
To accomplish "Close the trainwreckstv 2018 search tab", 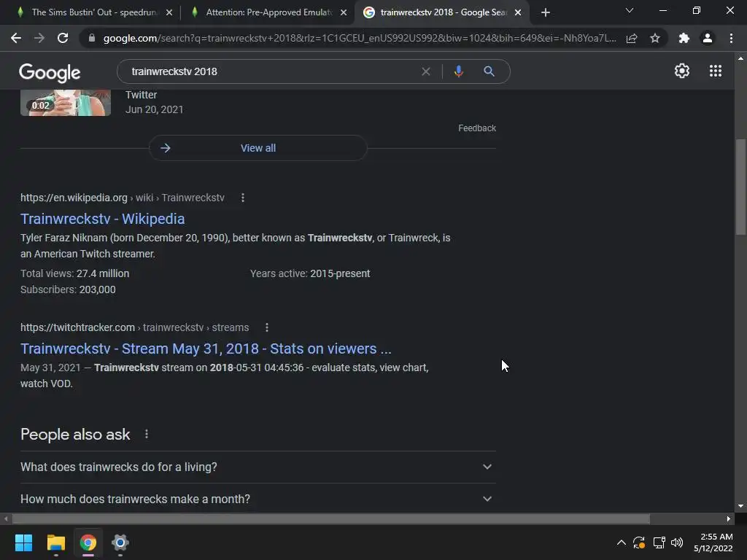I will click(518, 12).
